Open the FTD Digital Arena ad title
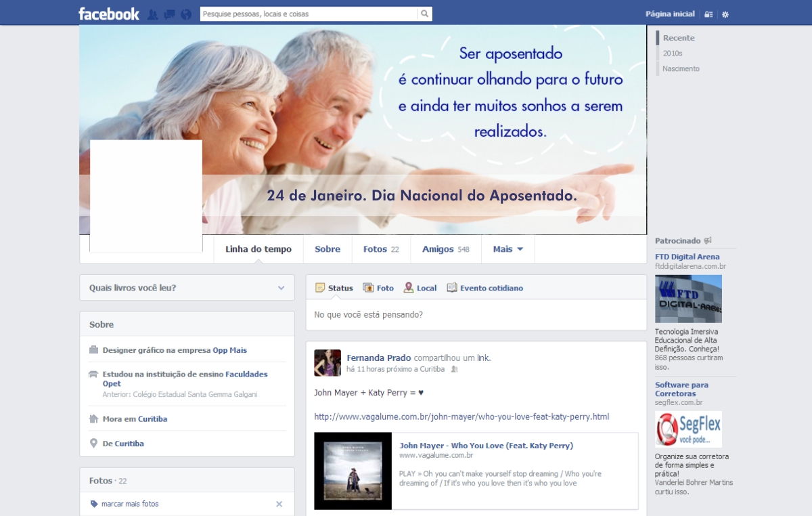This screenshot has height=516, width=812. (x=687, y=257)
